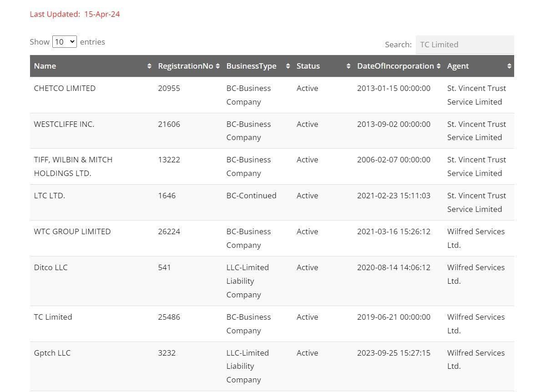Screen dimensions: 536x392
Task: Click Ditco LLC's LLC-Limited Liability Company cell
Action: coord(248,281)
